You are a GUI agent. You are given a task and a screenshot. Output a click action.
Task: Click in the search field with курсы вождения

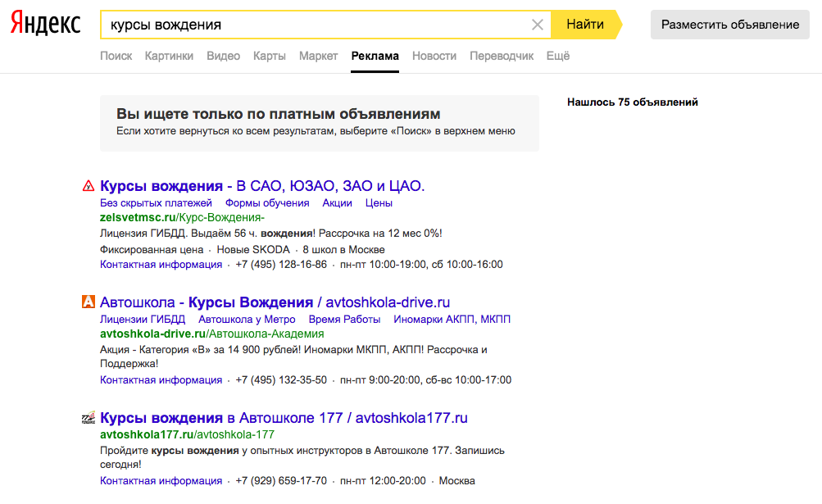coord(320,25)
